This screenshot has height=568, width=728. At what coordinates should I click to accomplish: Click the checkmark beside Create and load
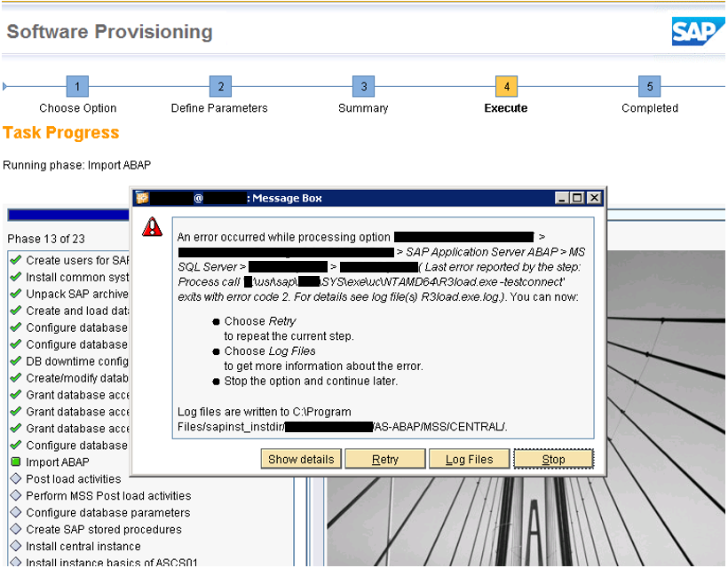pos(16,310)
